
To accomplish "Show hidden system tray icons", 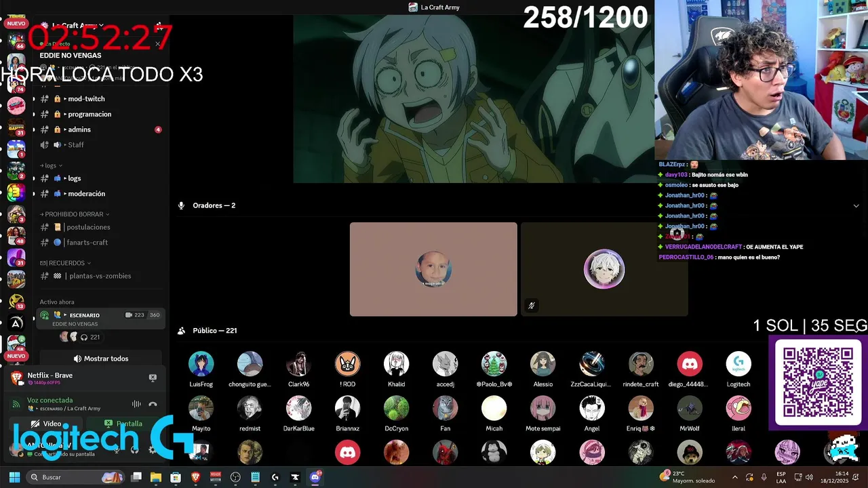I will click(x=735, y=477).
